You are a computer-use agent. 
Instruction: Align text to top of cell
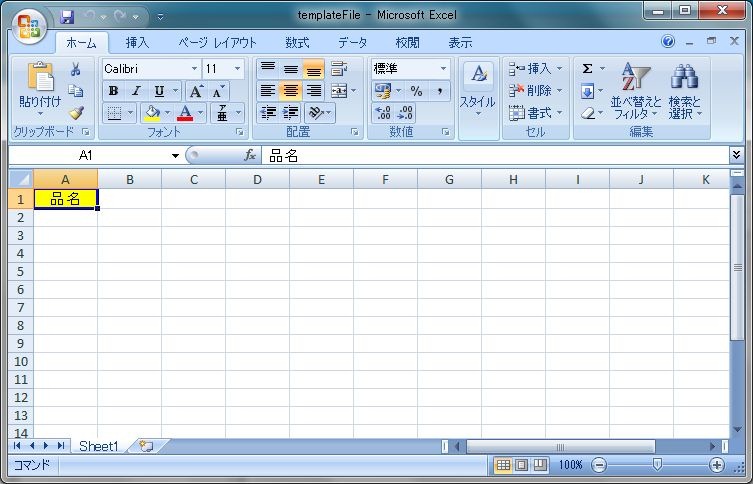click(x=268, y=69)
